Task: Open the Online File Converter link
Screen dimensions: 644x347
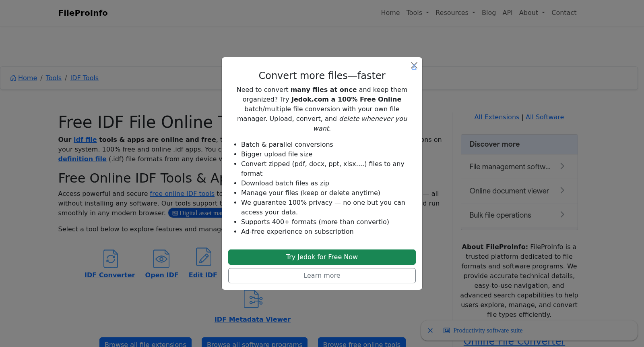Action: (x=514, y=342)
